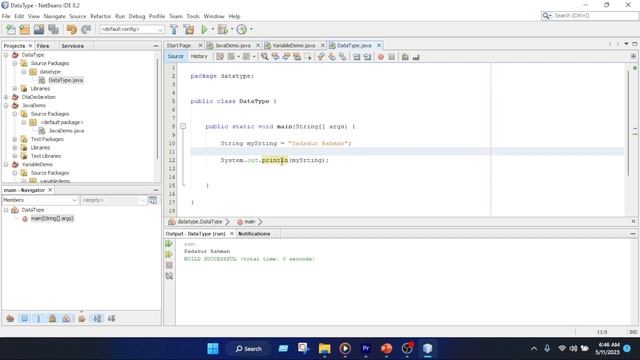This screenshot has height=360, width=640.
Task: Click the Profile Project clock icon
Action: [x=242, y=29]
